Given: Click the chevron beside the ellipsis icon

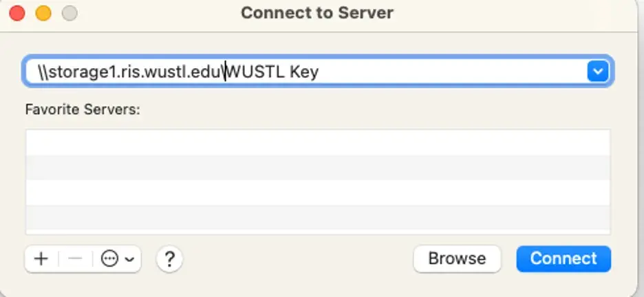Looking at the screenshot, I should pos(129,259).
